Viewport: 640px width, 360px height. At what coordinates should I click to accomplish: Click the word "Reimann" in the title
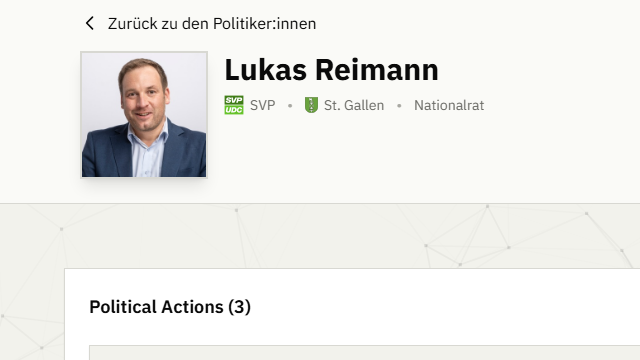377,70
